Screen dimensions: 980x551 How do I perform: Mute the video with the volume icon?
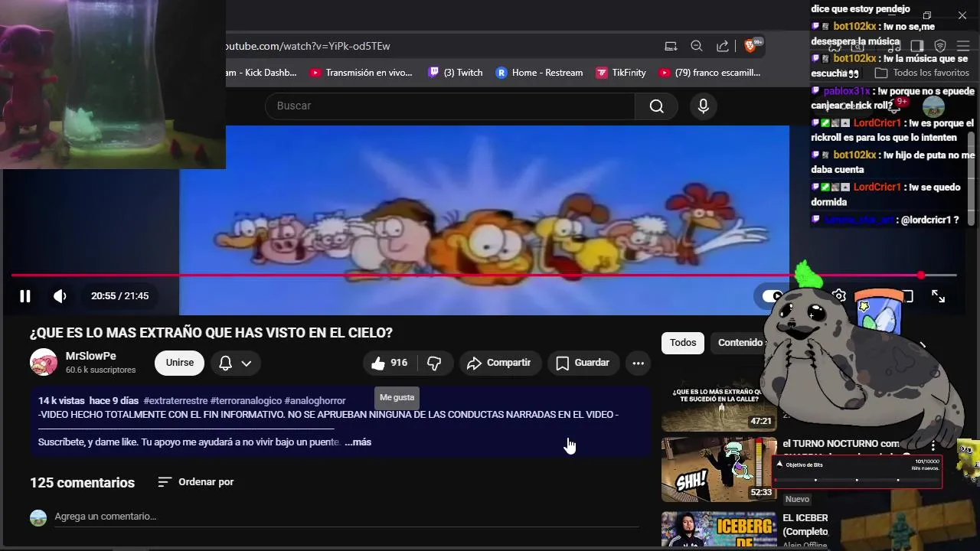coord(60,296)
